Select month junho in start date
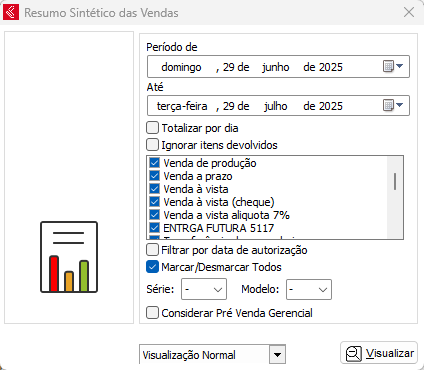This screenshot has height=370, width=424. pyautogui.click(x=276, y=67)
